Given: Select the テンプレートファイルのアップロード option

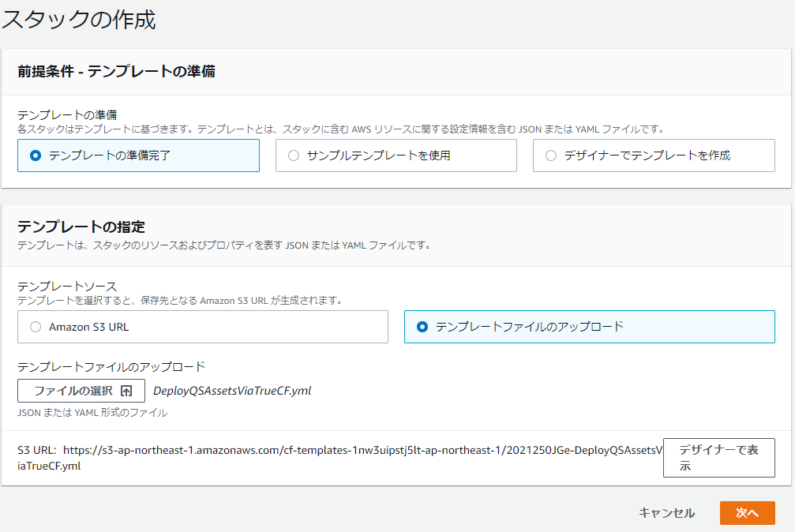Looking at the screenshot, I should 422,327.
